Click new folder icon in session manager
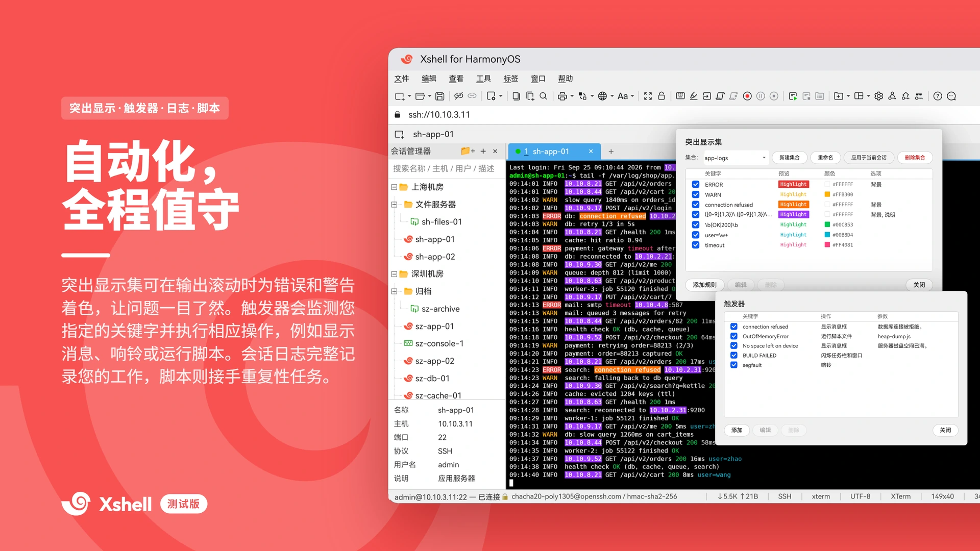980x551 pixels. 468,151
